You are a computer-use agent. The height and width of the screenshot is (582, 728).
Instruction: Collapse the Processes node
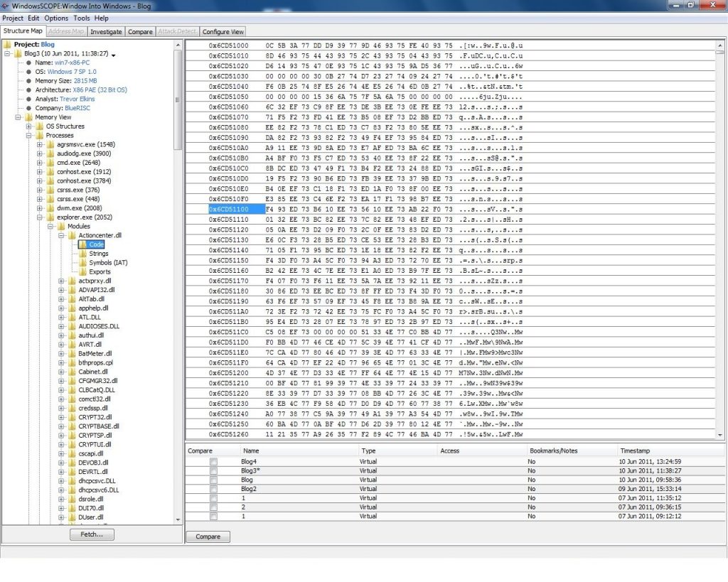pos(28,136)
